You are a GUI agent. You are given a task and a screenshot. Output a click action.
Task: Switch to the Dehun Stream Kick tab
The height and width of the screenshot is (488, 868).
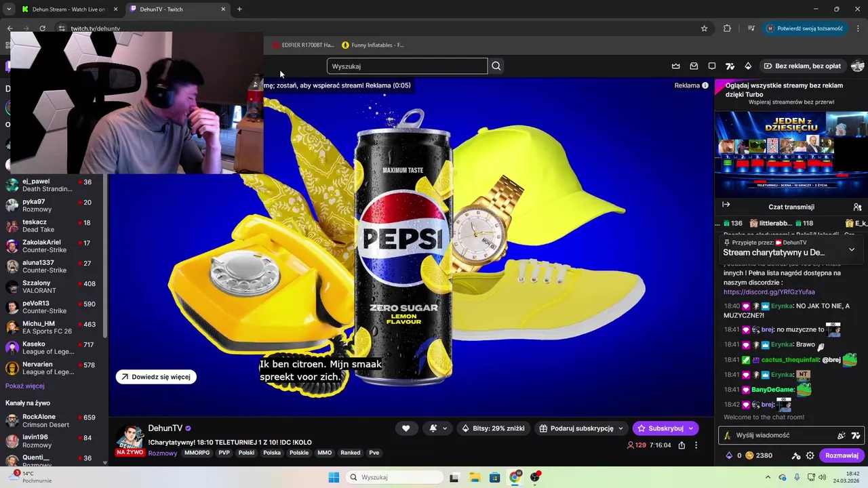tap(68, 9)
